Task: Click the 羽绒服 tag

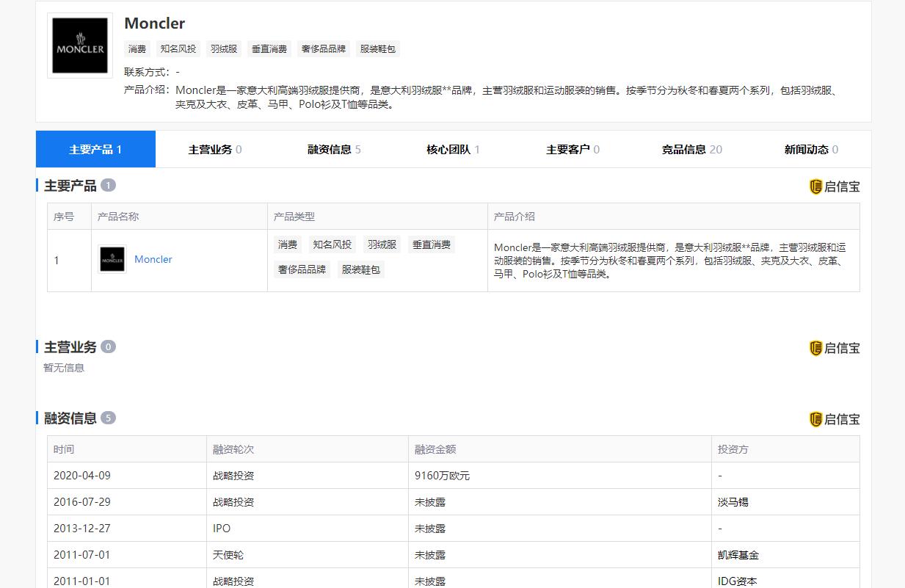Action: pos(223,48)
